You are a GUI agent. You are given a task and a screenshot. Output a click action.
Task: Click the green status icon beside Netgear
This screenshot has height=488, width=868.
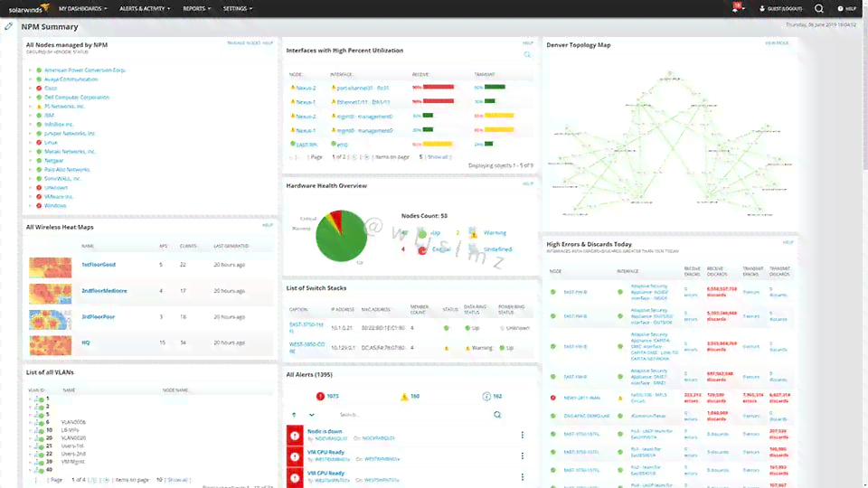click(39, 161)
